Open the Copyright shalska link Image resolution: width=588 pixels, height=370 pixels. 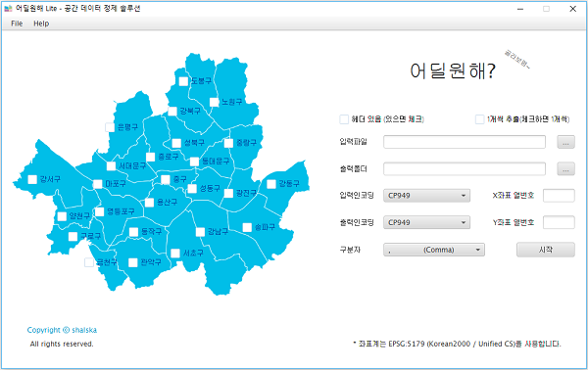pyautogui.click(x=62, y=330)
